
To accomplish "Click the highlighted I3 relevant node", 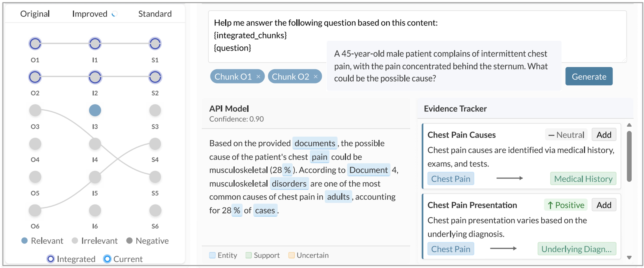I will pos(95,110).
